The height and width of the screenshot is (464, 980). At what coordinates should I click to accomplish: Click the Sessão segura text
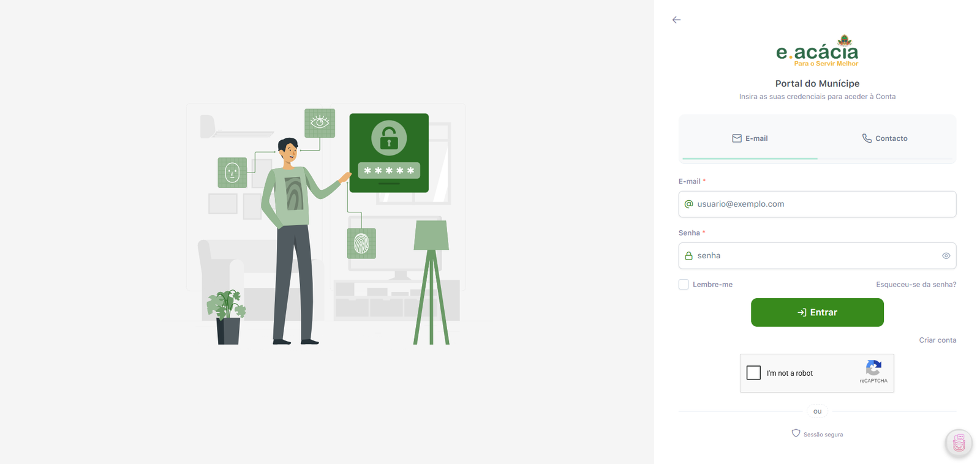point(823,435)
